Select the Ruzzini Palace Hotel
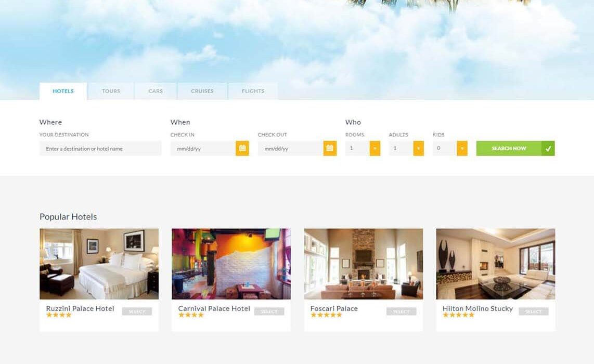Image resolution: width=594 pixels, height=364 pixels. (x=137, y=311)
